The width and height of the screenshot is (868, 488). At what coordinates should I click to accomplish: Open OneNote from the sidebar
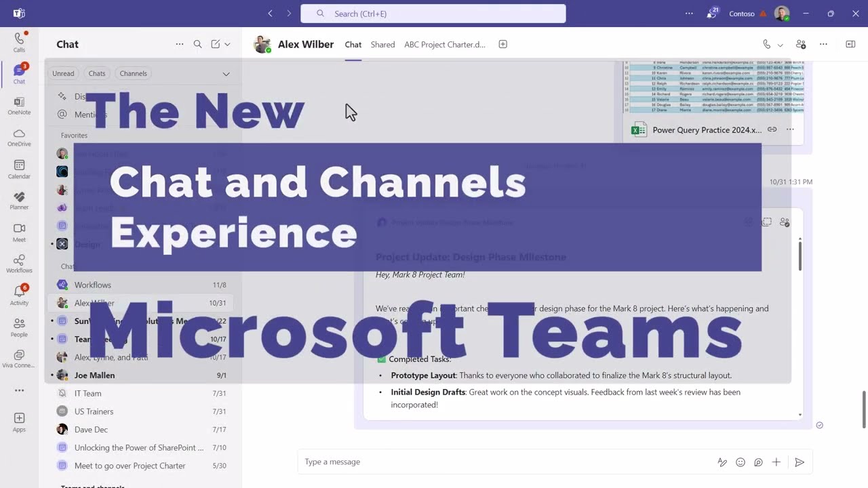[x=19, y=106]
